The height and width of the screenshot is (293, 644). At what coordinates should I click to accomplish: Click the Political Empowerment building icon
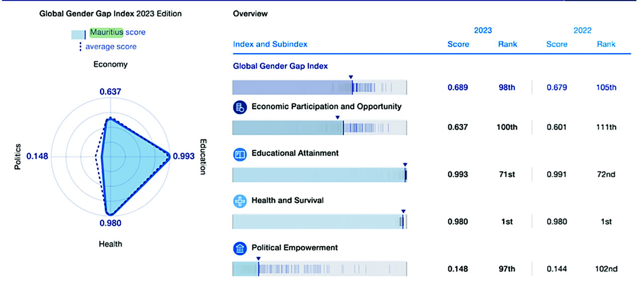click(x=239, y=248)
